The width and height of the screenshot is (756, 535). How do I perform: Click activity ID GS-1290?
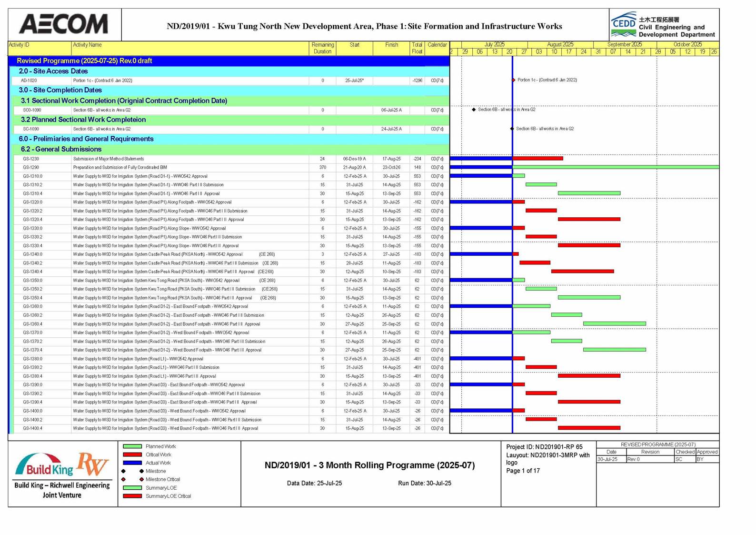click(31, 168)
